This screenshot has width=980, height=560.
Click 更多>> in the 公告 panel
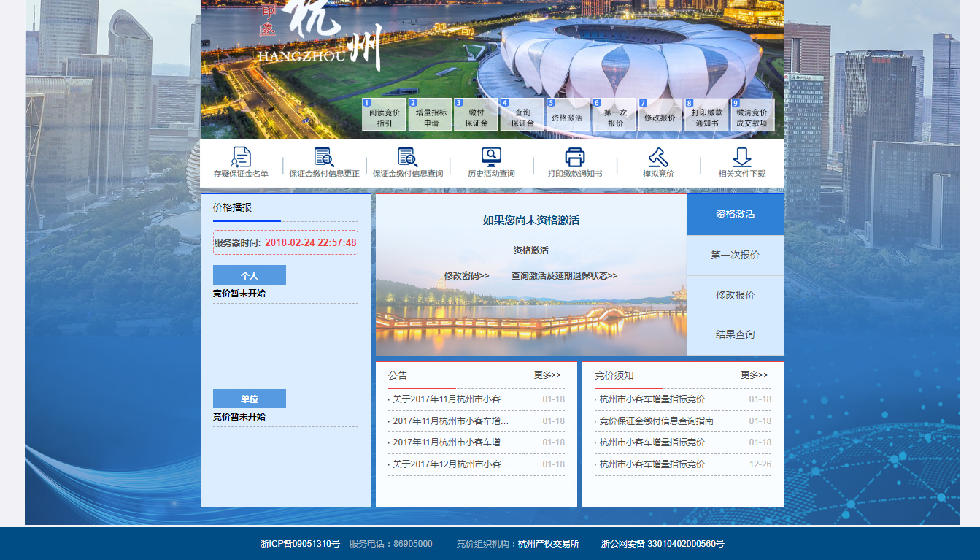pyautogui.click(x=547, y=375)
